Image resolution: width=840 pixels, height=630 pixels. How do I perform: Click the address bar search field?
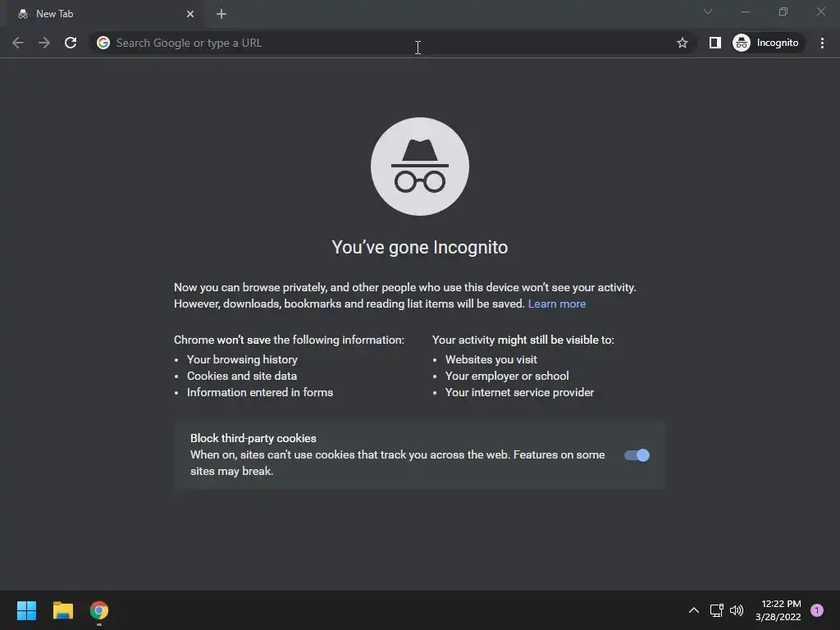coord(391,43)
